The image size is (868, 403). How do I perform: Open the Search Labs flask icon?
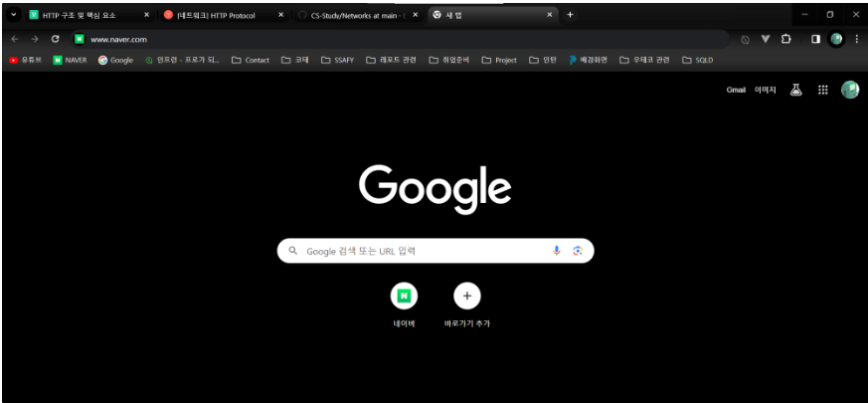point(796,90)
